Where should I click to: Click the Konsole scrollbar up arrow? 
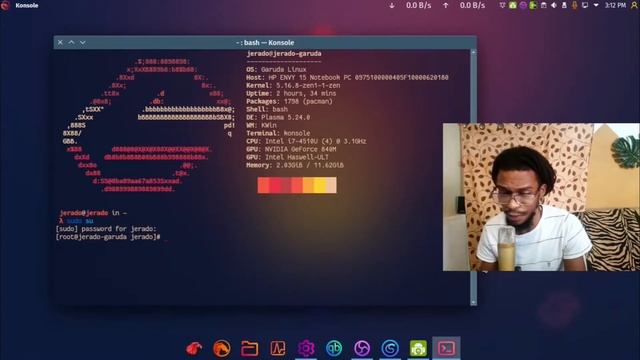click(473, 52)
